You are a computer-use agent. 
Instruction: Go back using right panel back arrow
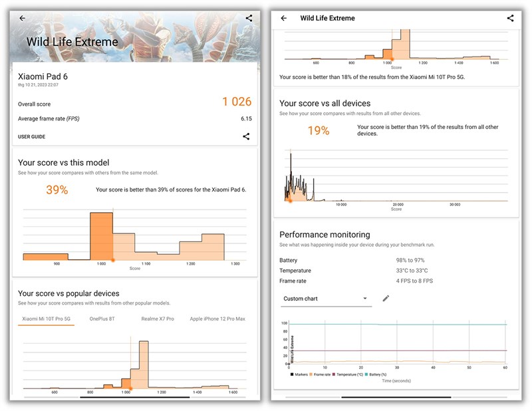[x=284, y=18]
